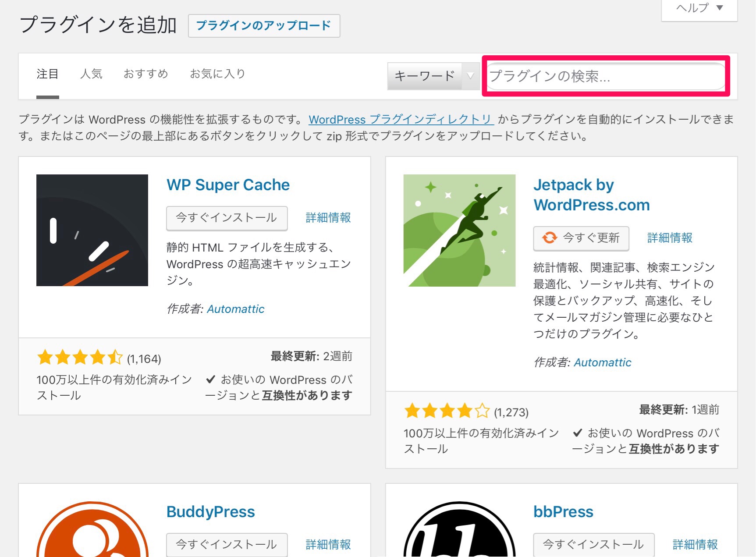Switch to the 人気 tab

pos(91,74)
